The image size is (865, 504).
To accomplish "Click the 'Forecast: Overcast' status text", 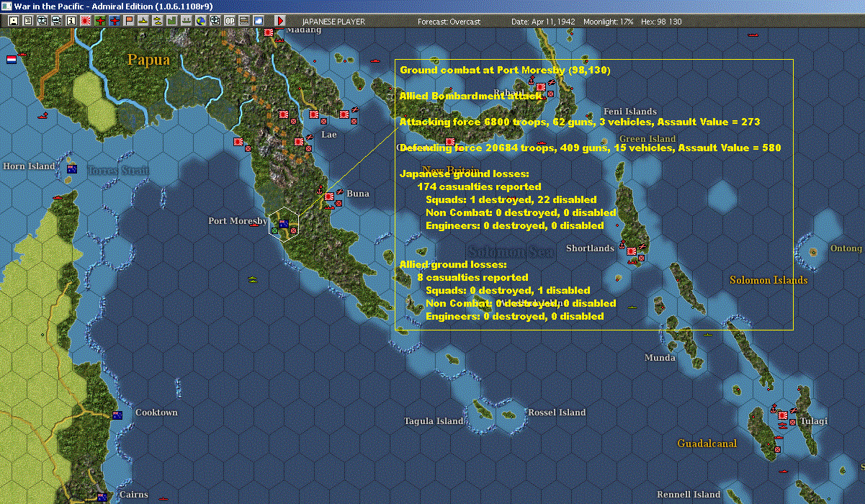I will point(449,22).
